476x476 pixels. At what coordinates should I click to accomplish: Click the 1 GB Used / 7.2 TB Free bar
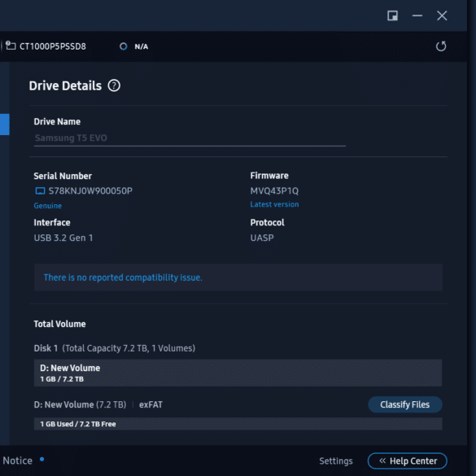(238, 424)
